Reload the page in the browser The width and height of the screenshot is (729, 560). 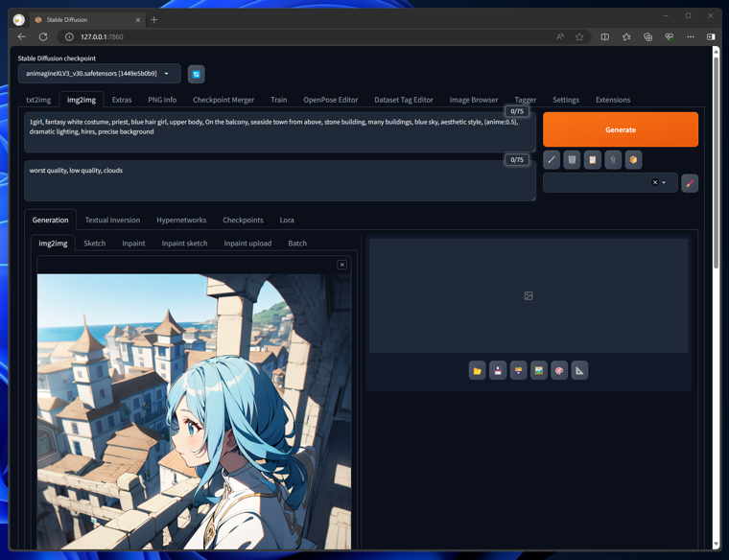pos(43,36)
